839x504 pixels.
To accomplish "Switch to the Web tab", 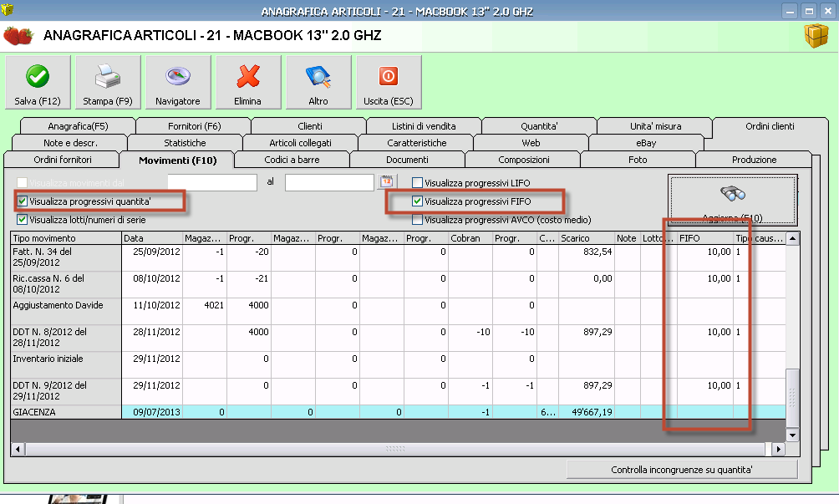I will pos(531,143).
